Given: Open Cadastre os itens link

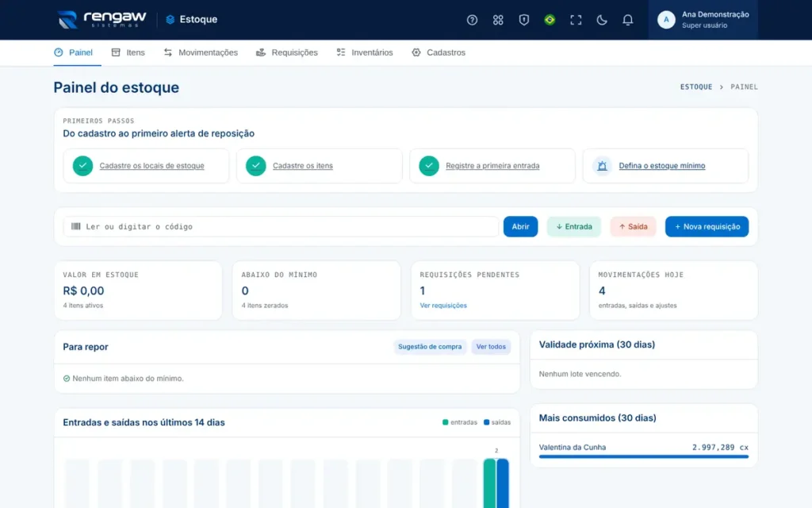Looking at the screenshot, I should pyautogui.click(x=303, y=166).
